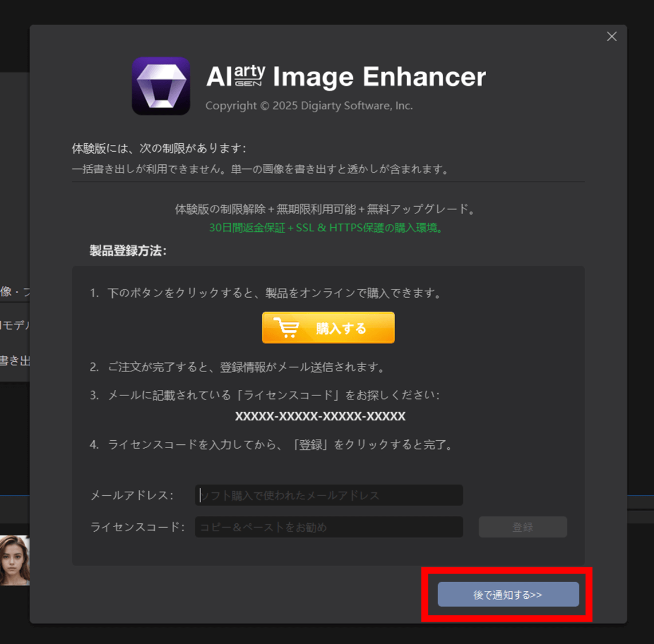Click the 登録 register button
The width and height of the screenshot is (654, 644).
[x=523, y=527]
